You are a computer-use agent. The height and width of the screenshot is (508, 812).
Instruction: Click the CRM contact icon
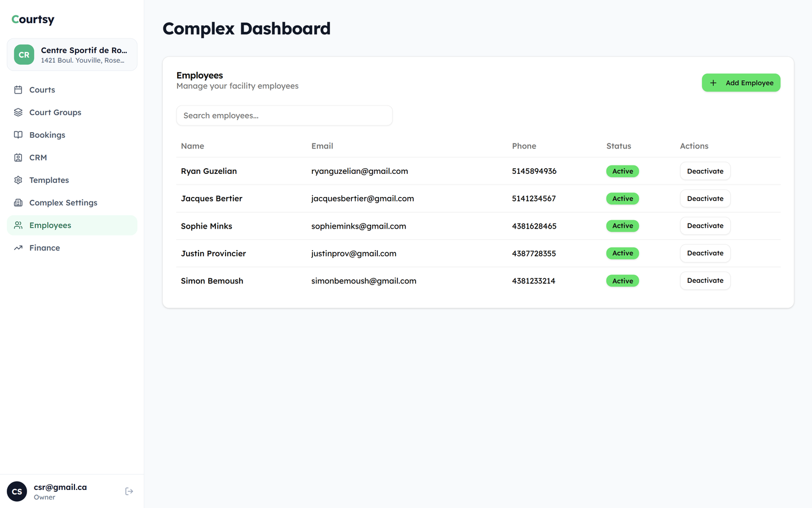tap(18, 157)
